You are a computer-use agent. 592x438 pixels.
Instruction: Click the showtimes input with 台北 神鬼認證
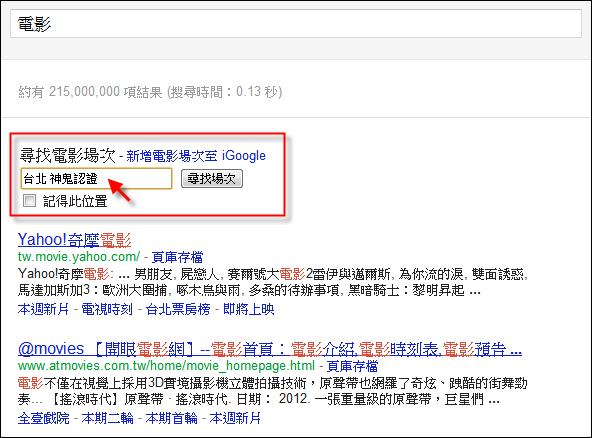(97, 179)
